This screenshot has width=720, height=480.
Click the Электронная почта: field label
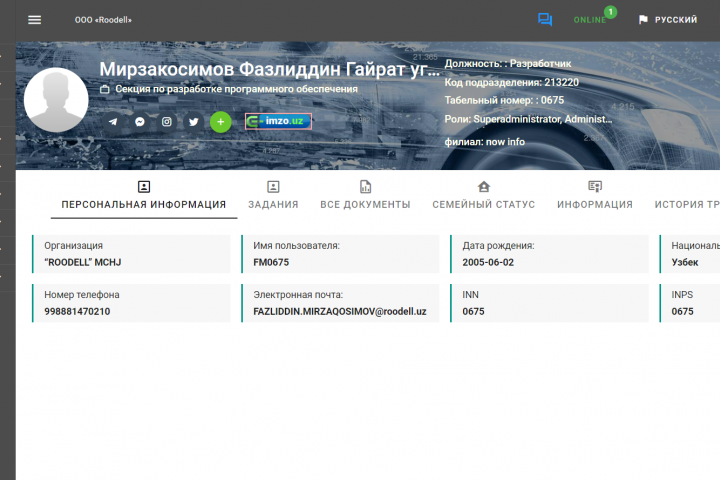tap(298, 295)
